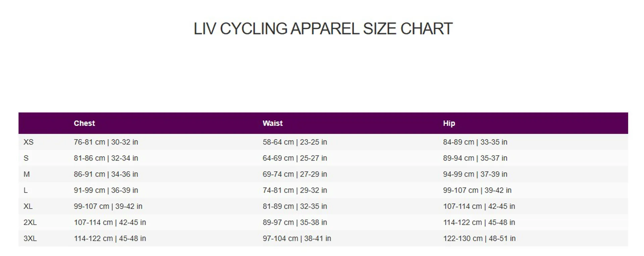Select the 2XL size row label

pyautogui.click(x=30, y=222)
